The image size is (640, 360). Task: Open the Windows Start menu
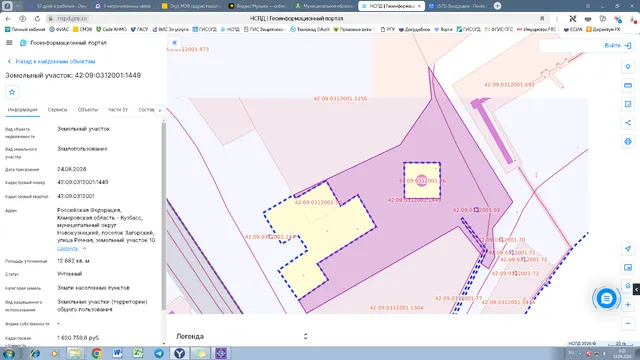(9, 353)
